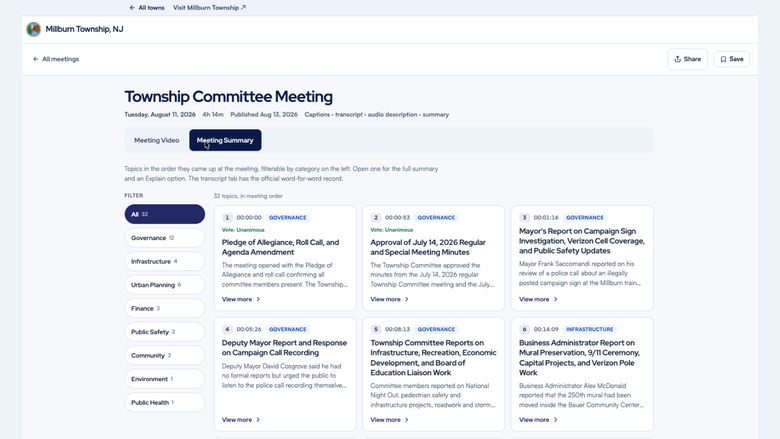Click the 00:08:13 timestamp on card 5

(397, 329)
